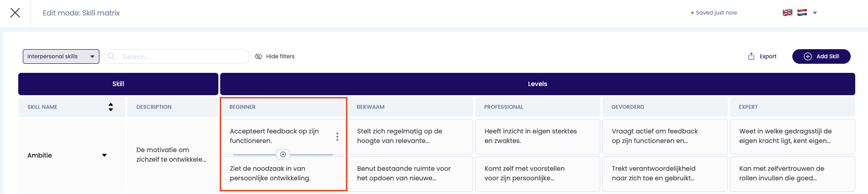Click the Export upload icon
The image size is (868, 194).
point(751,56)
